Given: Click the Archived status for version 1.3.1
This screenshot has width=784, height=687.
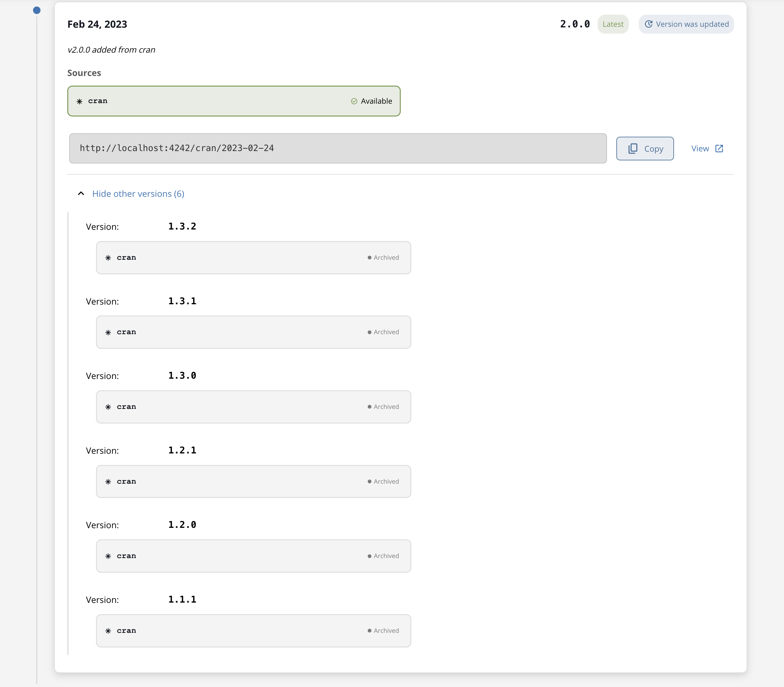Looking at the screenshot, I should pos(383,332).
